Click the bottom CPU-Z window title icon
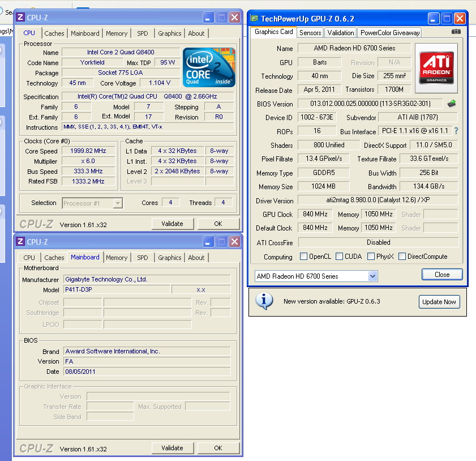 click(20, 241)
